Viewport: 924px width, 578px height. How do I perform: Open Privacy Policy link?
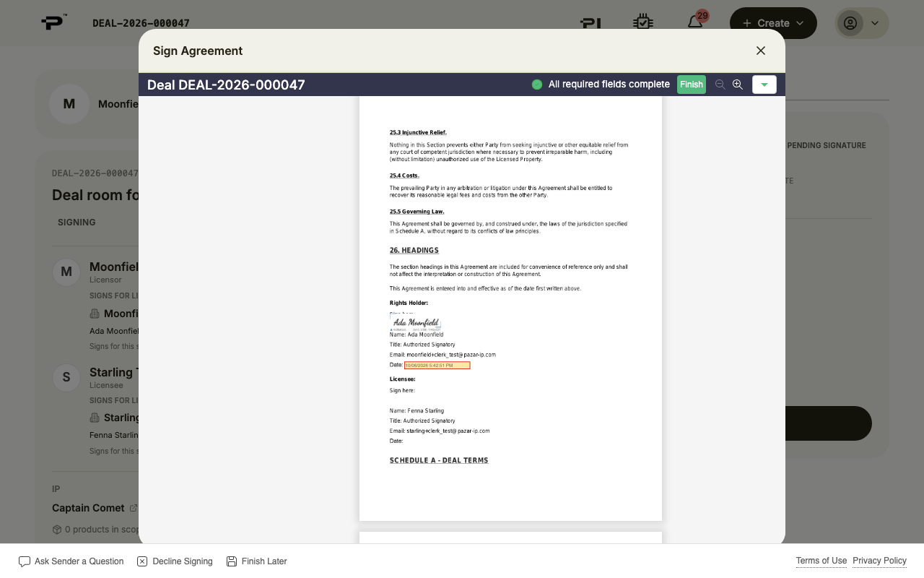pos(879,561)
